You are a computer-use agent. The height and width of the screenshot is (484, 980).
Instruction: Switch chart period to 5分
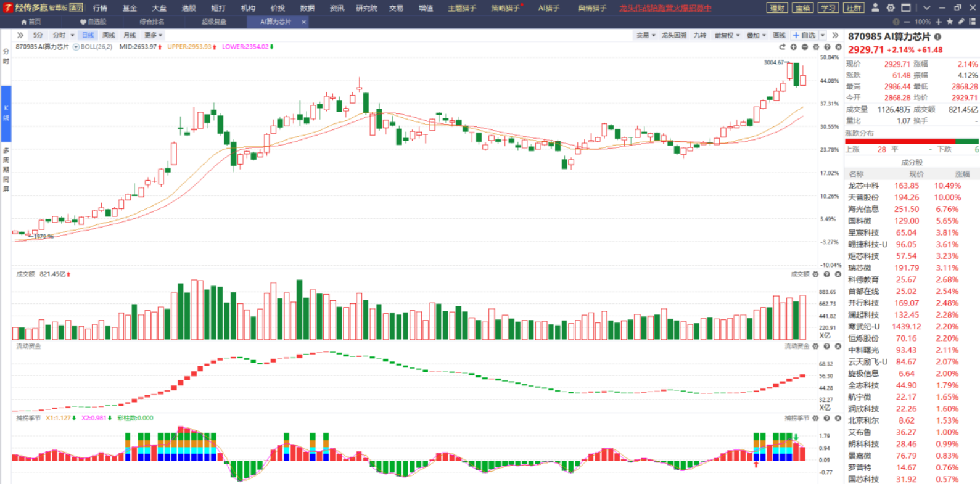point(38,35)
